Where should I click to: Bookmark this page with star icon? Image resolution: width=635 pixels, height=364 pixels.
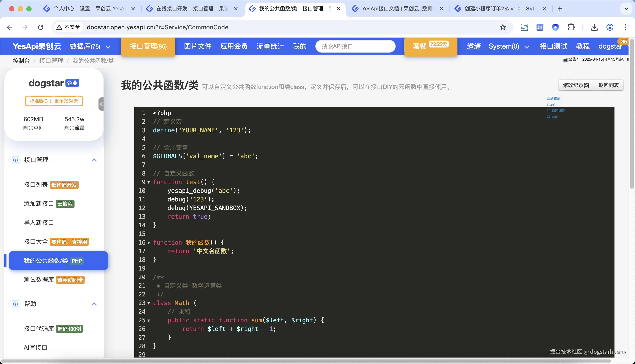click(x=503, y=27)
